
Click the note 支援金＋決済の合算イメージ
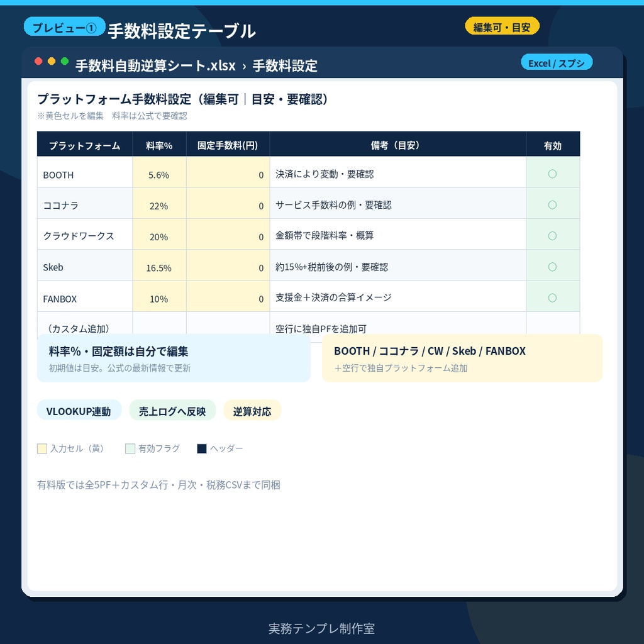pyautogui.click(x=333, y=297)
